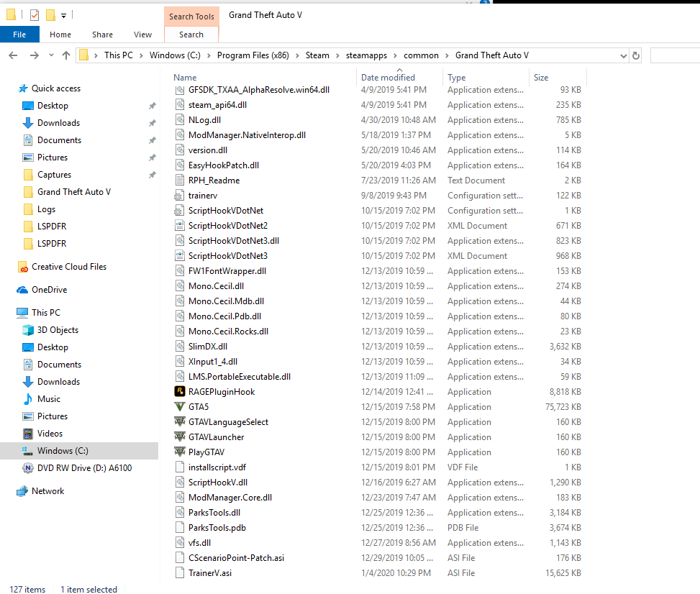Open the Recent locations dropdown arrow
Viewport: 700px width, 594px height.
coord(51,55)
